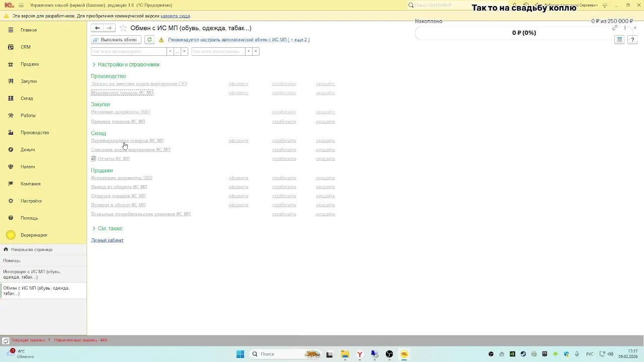This screenshot has width=644, height=362.
Task: Select the Работы sidebar section
Action: [x=28, y=116]
